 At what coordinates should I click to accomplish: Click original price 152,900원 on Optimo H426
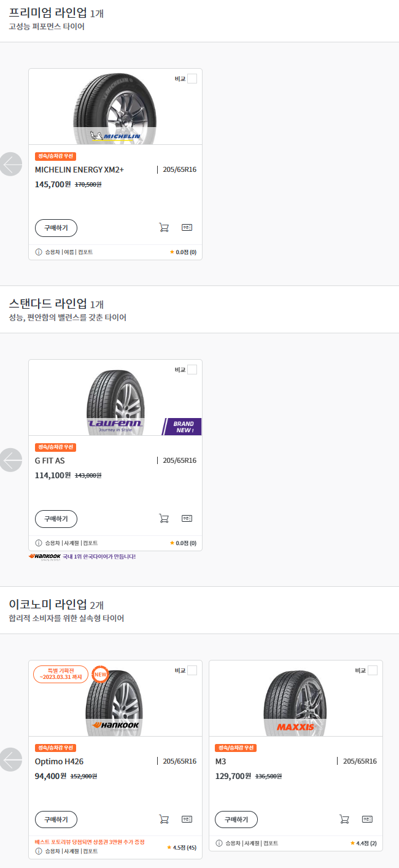pyautogui.click(x=84, y=776)
